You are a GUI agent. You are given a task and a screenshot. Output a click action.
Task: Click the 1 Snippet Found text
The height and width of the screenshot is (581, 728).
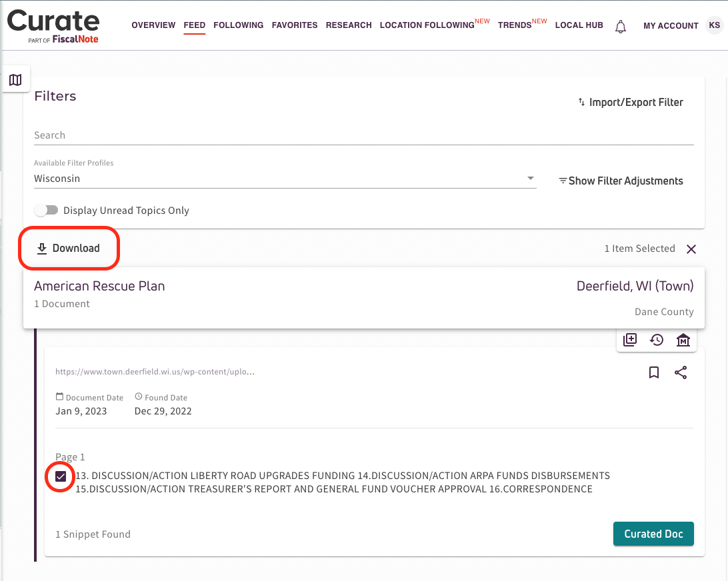coord(93,534)
